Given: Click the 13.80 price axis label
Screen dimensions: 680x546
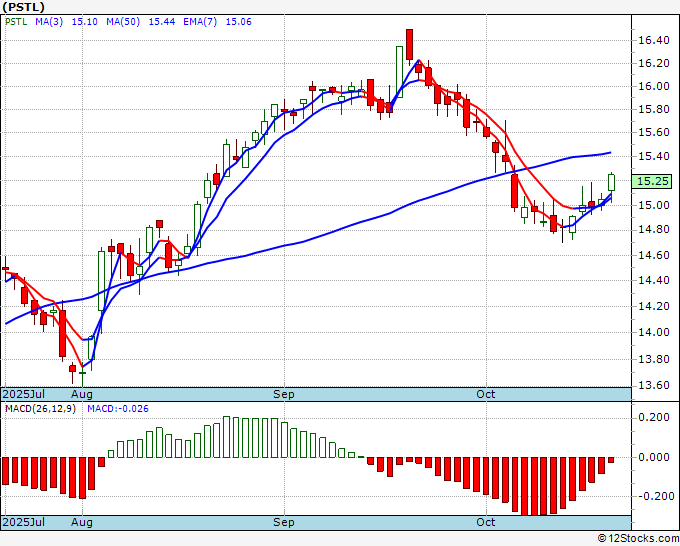Looking at the screenshot, I should pyautogui.click(x=654, y=360).
